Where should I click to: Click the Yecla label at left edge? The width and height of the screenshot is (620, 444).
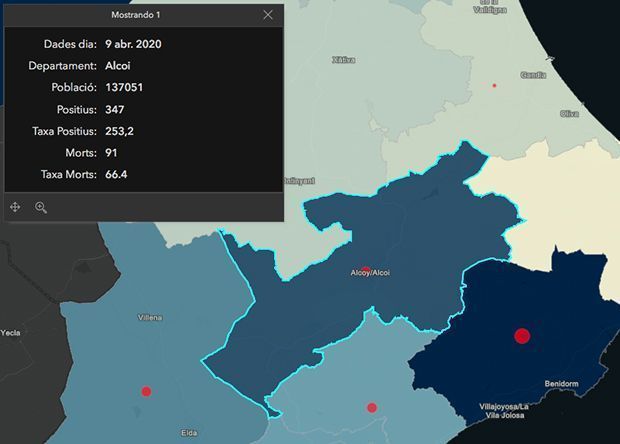coord(11,332)
